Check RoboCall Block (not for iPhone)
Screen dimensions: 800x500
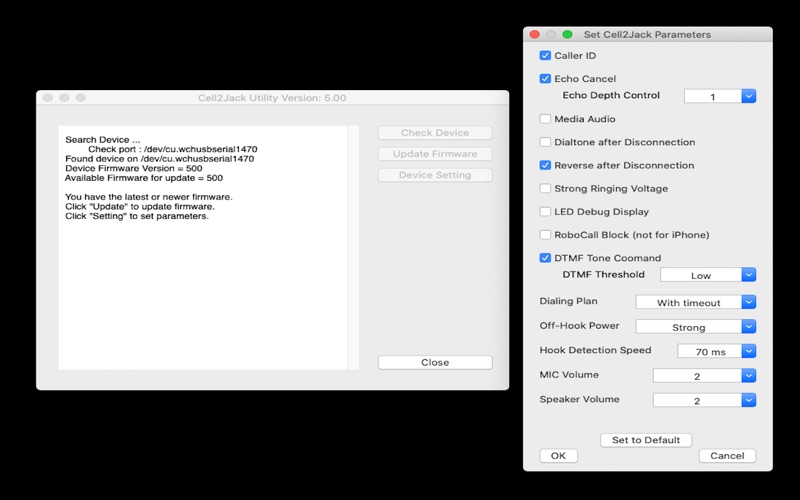pyautogui.click(x=545, y=235)
